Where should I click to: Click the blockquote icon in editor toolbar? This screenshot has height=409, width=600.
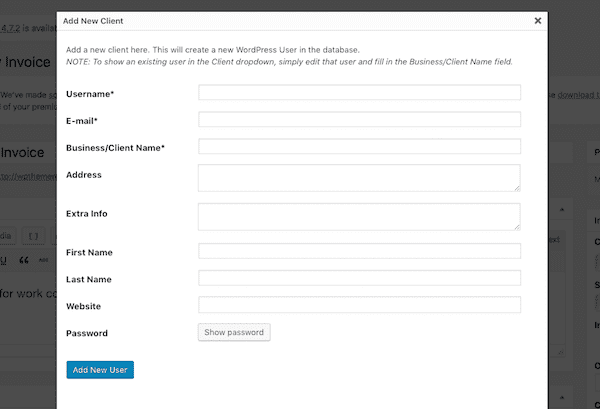[x=23, y=260]
